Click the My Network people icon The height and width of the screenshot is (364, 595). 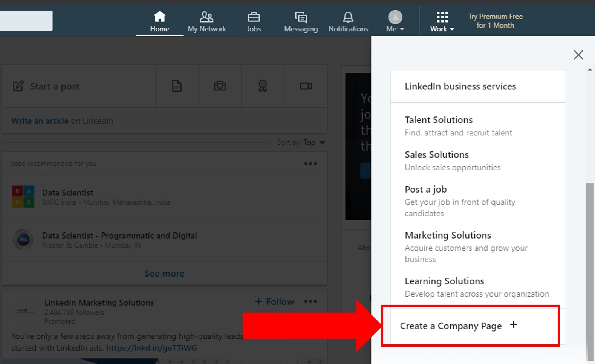click(206, 17)
